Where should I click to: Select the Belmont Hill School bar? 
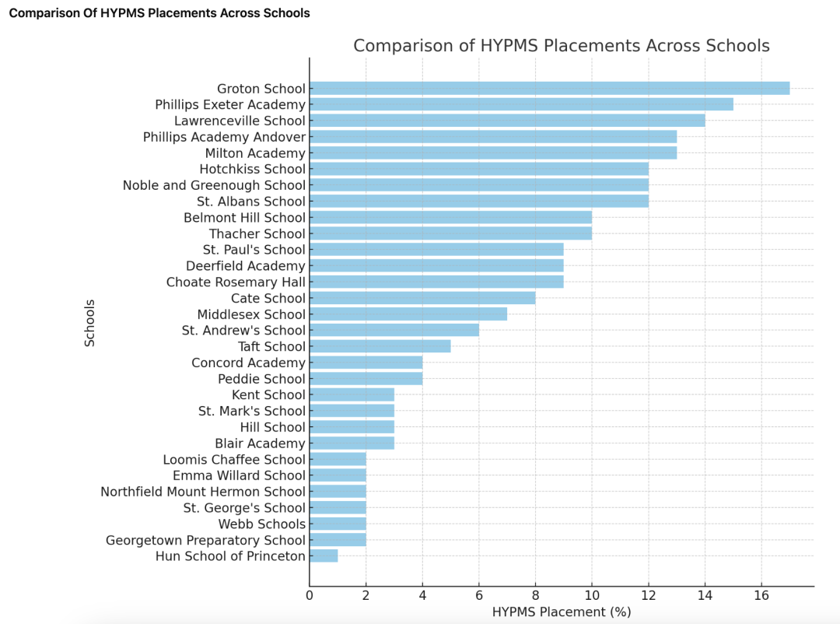[450, 217]
